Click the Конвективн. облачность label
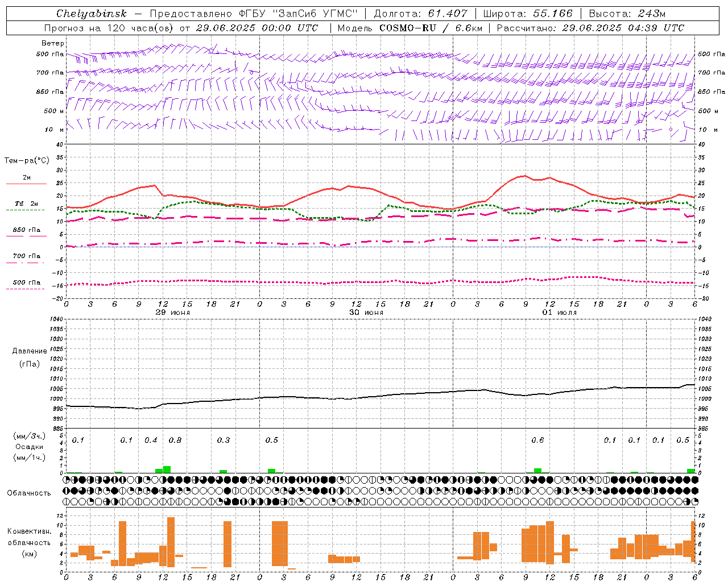728x582 pixels. (x=29, y=537)
